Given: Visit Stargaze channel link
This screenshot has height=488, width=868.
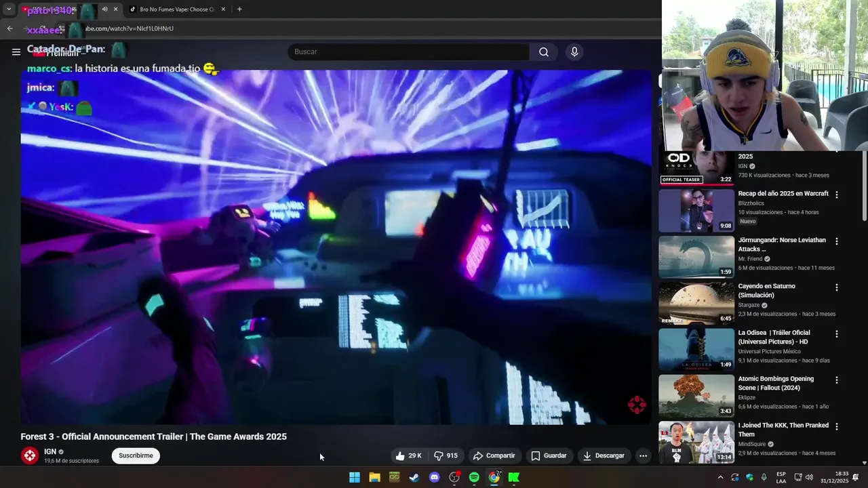Looking at the screenshot, I should point(749,305).
